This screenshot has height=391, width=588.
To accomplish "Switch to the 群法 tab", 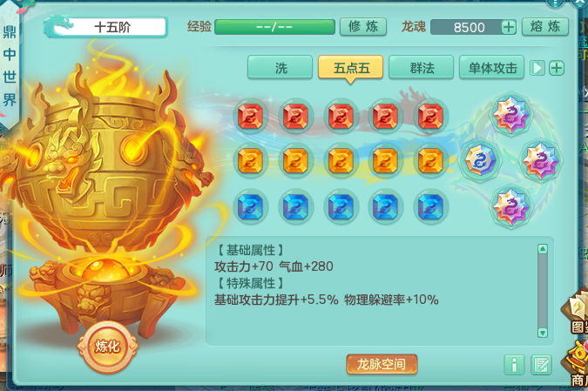I will point(421,67).
